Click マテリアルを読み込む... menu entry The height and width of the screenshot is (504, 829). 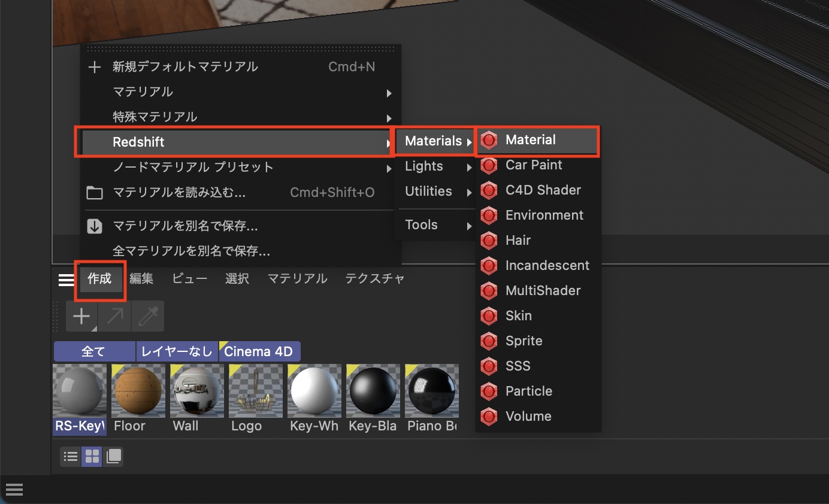coord(178,193)
